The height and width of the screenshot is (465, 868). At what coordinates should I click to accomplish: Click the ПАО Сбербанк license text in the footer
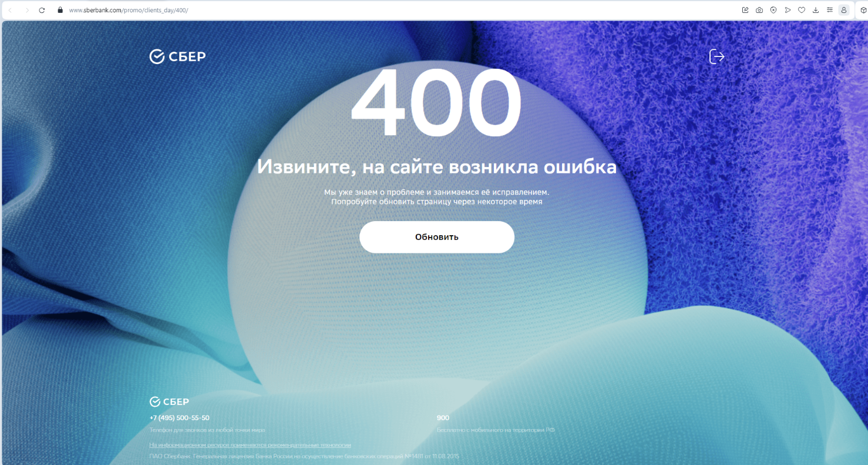(304, 456)
